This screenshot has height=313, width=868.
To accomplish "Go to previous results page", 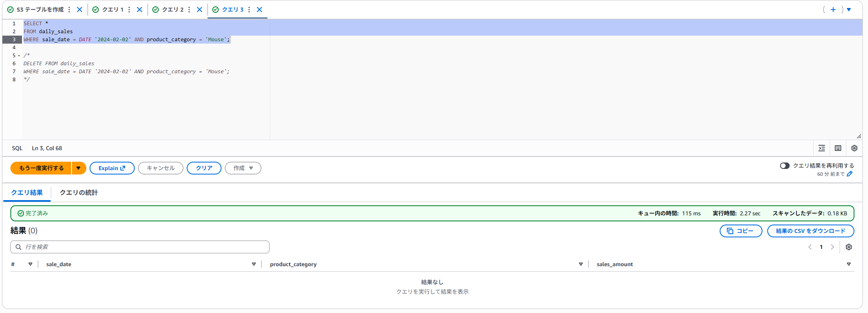I will [810, 247].
